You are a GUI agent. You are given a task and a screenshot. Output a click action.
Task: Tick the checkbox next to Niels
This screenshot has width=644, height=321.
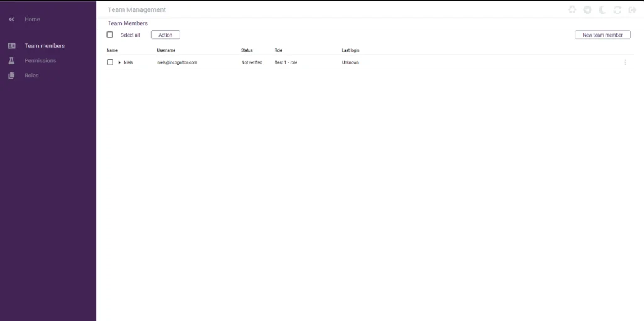(109, 62)
